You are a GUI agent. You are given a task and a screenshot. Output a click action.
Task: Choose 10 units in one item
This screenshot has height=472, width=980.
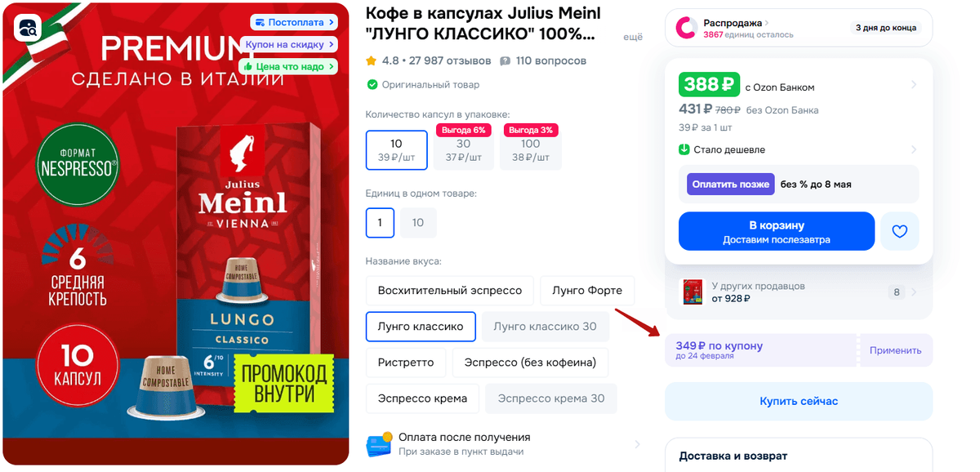418,223
